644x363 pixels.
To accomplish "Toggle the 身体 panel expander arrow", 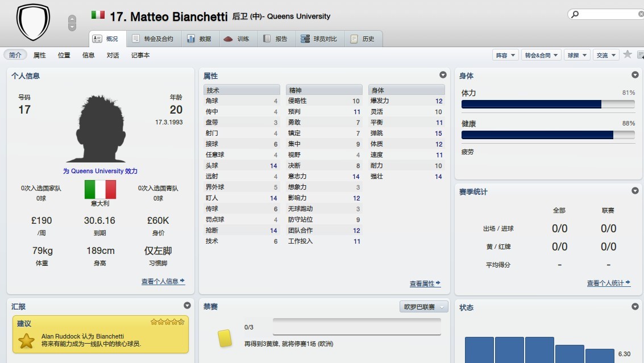I will pyautogui.click(x=635, y=75).
